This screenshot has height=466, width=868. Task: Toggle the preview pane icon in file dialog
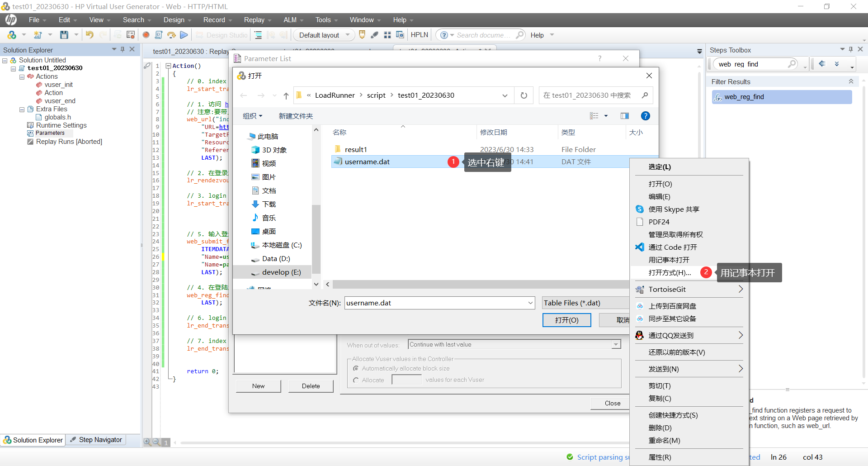click(625, 116)
